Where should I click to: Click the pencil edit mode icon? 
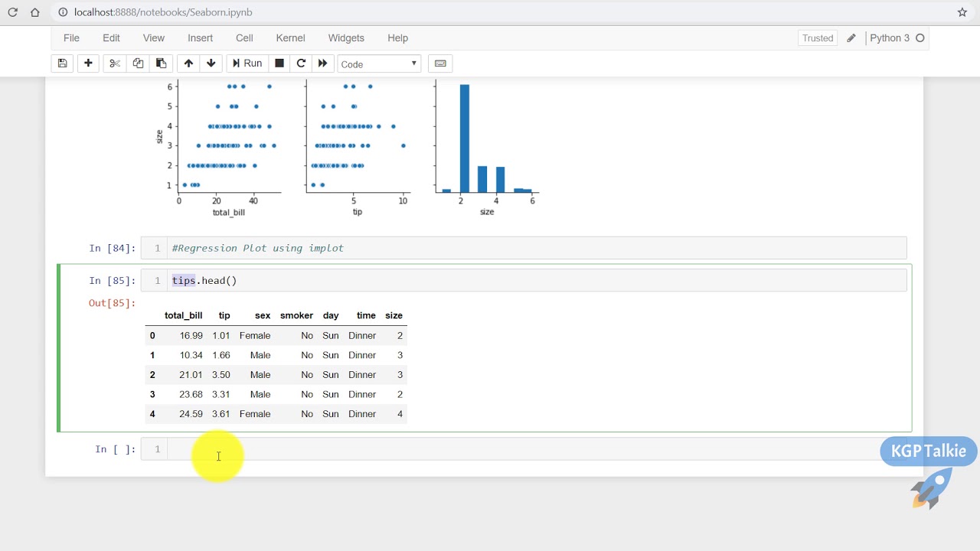click(851, 38)
